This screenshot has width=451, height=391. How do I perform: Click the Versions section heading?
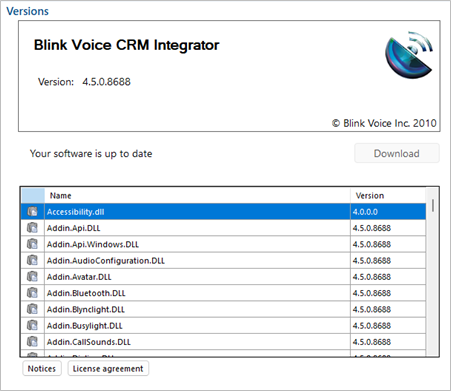pyautogui.click(x=27, y=11)
